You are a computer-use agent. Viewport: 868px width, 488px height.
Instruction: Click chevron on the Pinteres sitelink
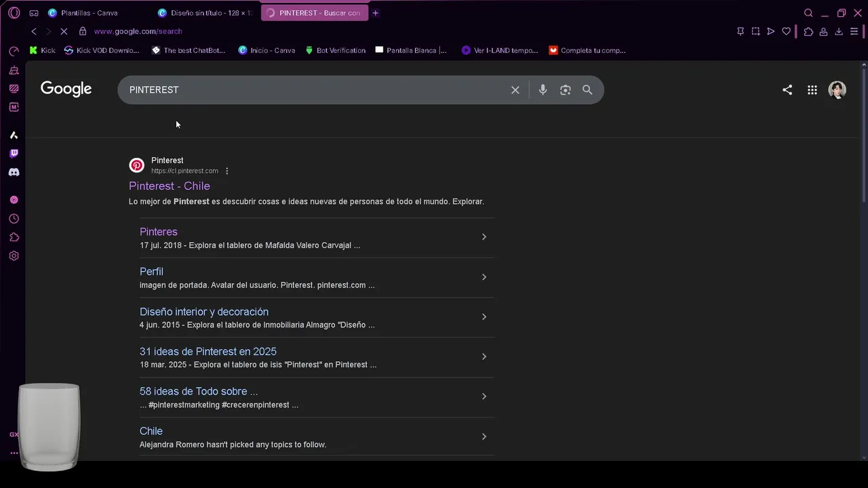click(x=484, y=237)
